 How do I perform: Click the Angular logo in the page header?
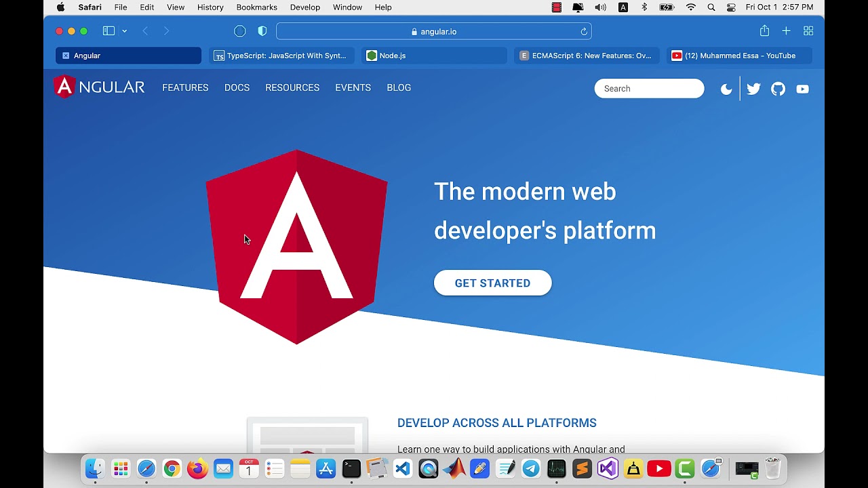(99, 87)
